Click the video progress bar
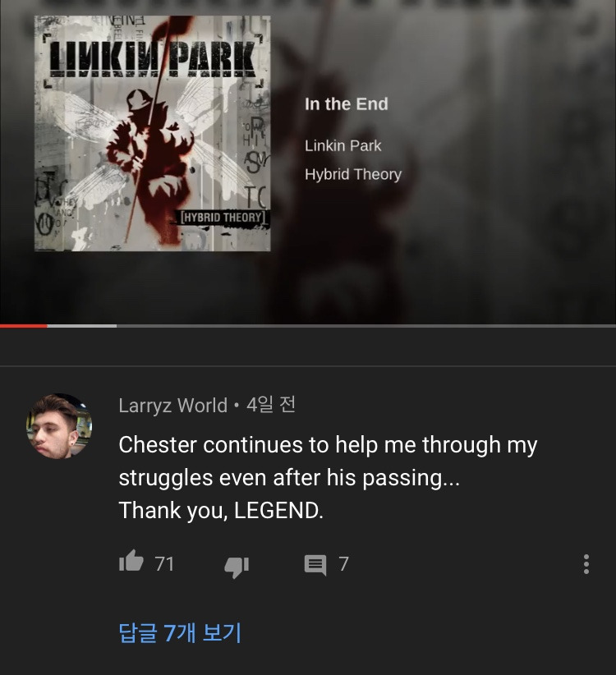 (308, 326)
